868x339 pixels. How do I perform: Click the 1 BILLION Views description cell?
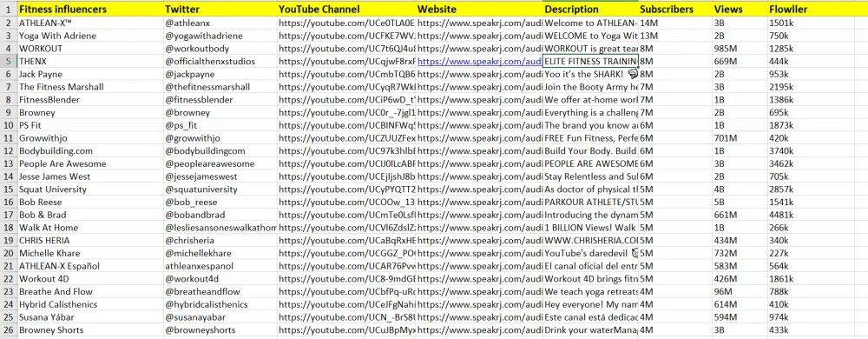click(x=590, y=228)
